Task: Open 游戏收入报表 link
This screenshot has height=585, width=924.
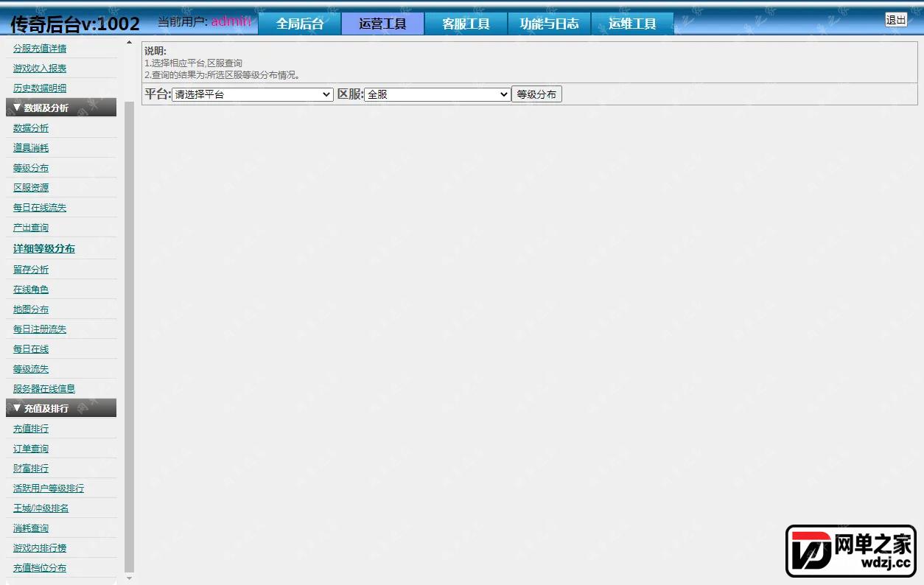Action: click(40, 69)
